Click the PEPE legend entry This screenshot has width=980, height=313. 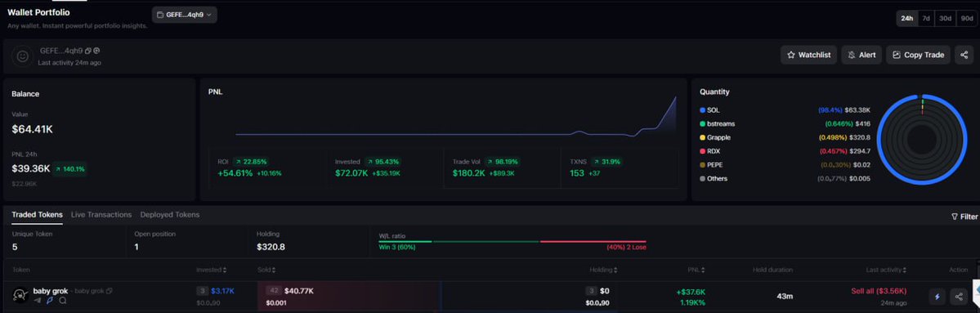click(x=710, y=165)
